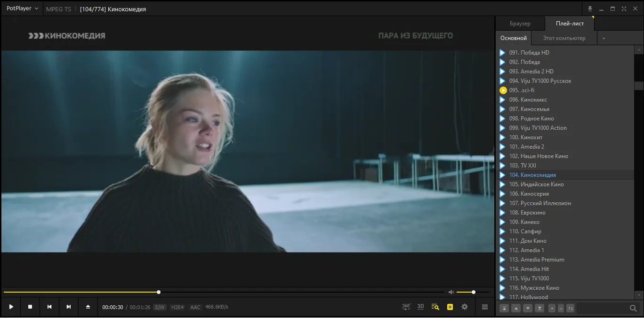Select playlist item 097. Киносемья
Viewport: 644px width, 318px height.
[565, 109]
